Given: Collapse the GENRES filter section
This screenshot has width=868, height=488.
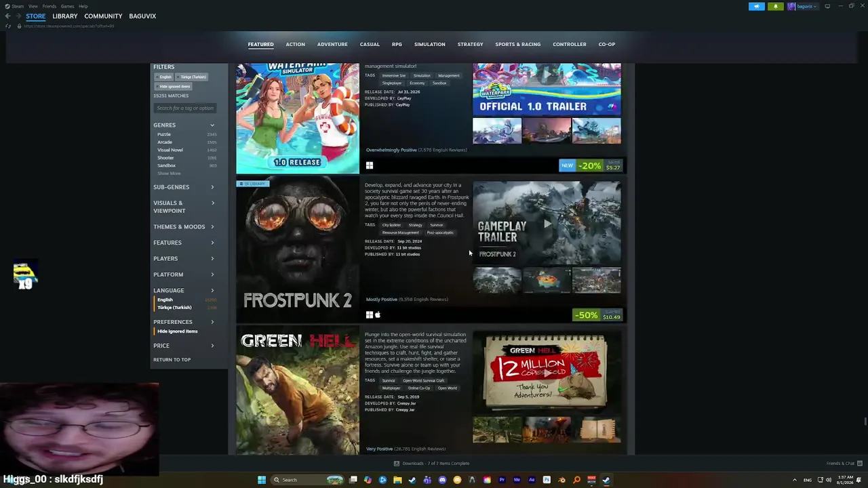Looking at the screenshot, I should click(184, 125).
